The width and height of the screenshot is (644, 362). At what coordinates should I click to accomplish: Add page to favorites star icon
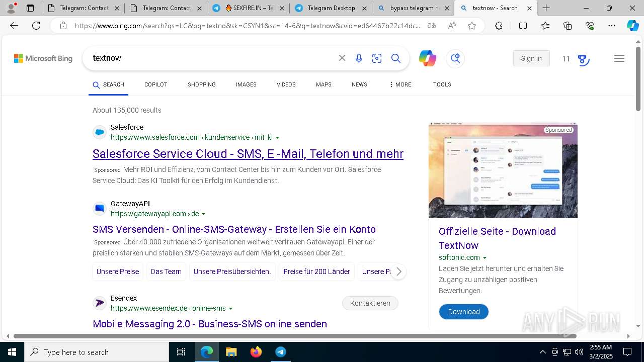pos(472,26)
